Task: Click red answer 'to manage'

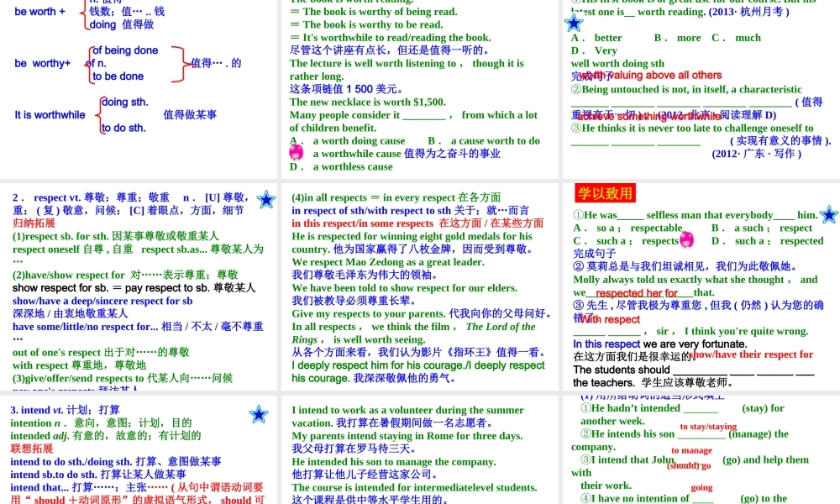Action: tap(691, 450)
